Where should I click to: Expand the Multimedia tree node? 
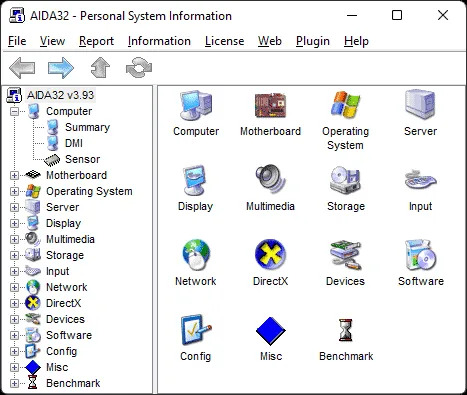coord(14,239)
